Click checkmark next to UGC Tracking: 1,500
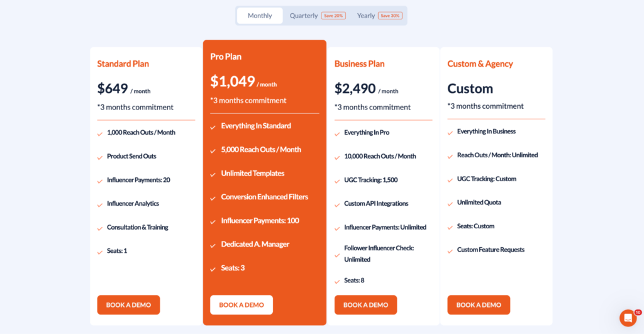644x334 pixels. point(337,181)
